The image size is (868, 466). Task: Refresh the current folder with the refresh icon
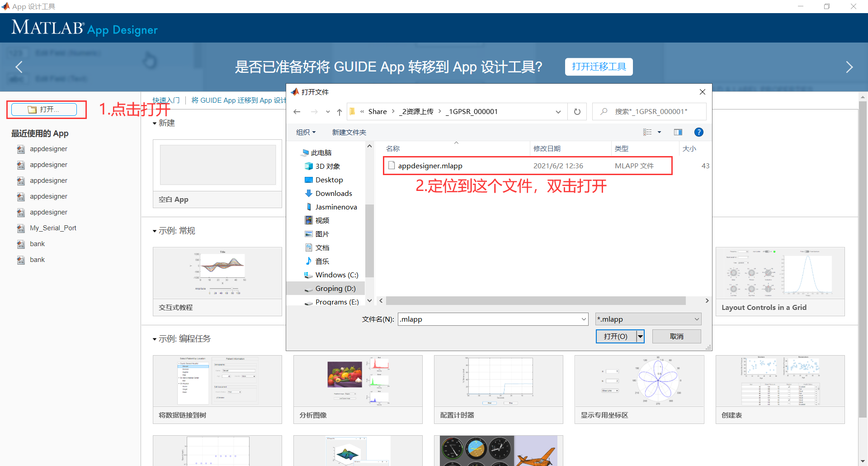click(577, 111)
